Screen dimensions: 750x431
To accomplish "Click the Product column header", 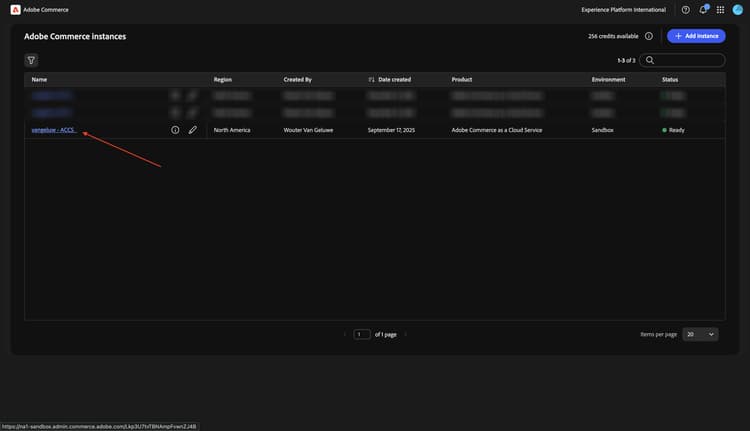I will [x=462, y=79].
